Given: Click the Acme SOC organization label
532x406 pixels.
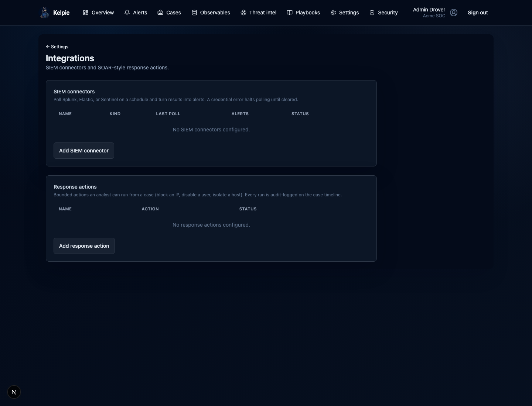Looking at the screenshot, I should [x=434, y=16].
